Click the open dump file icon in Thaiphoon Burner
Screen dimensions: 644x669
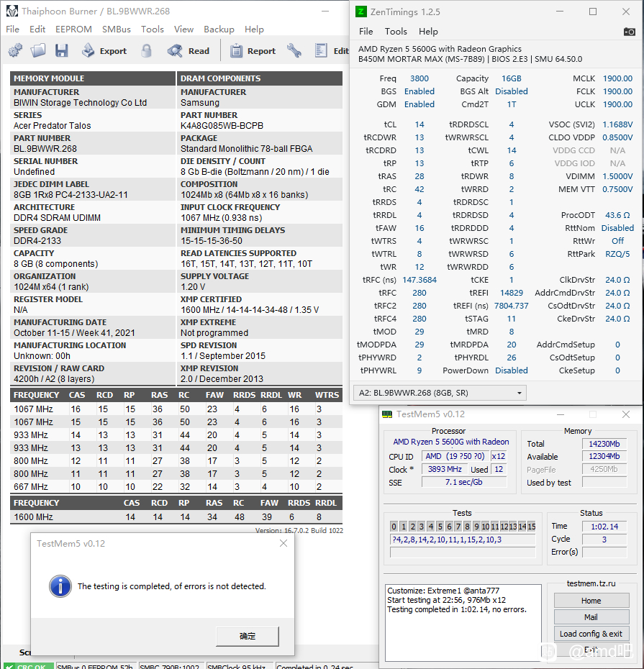[38, 50]
